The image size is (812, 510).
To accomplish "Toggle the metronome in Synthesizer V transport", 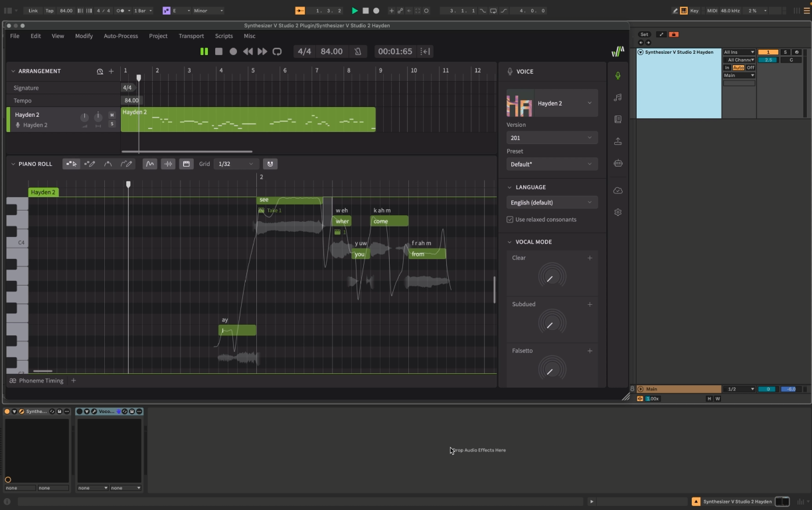I will (x=358, y=52).
